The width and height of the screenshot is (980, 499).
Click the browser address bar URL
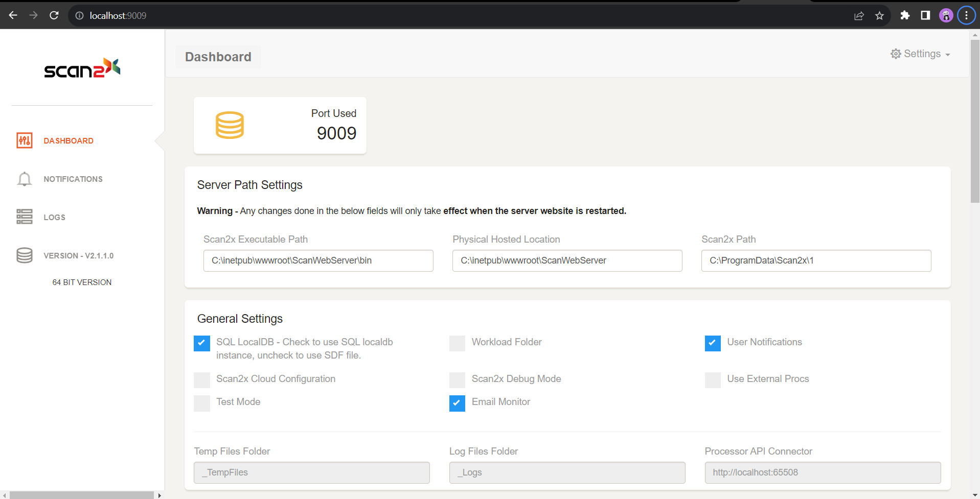click(118, 16)
